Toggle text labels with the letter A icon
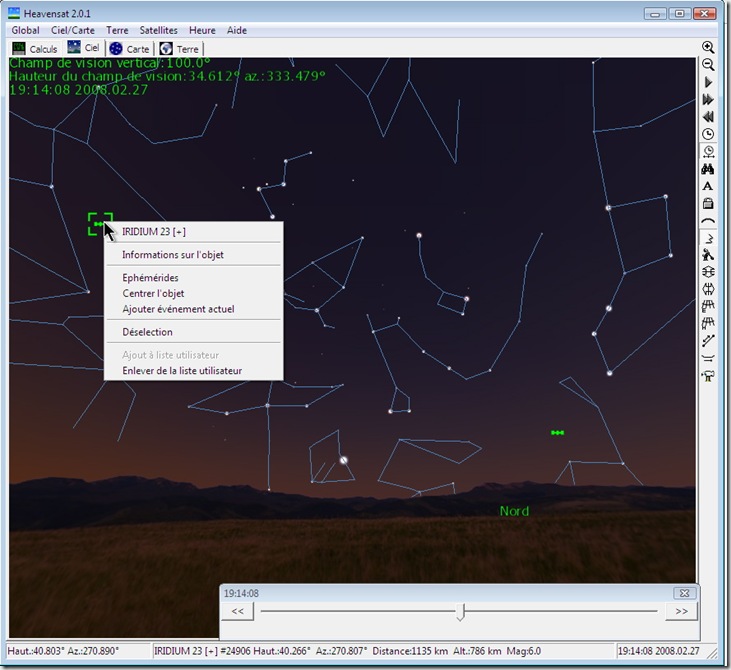This screenshot has height=670, width=731. (708, 186)
